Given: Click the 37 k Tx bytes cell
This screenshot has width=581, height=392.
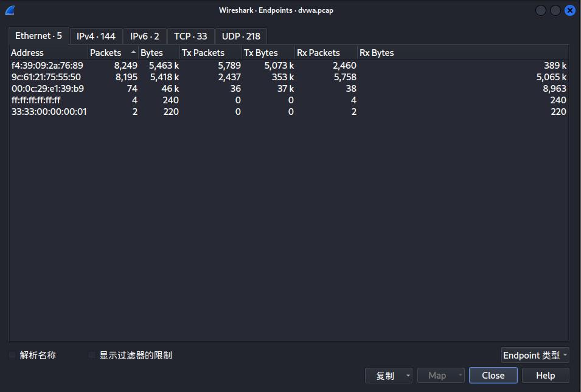Looking at the screenshot, I should 285,89.
